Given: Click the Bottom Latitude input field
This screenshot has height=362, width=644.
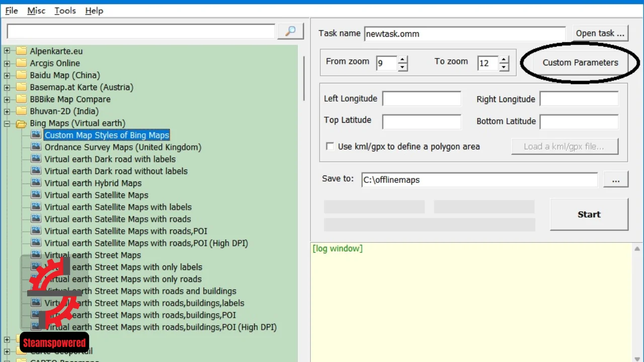Looking at the screenshot, I should click(579, 122).
